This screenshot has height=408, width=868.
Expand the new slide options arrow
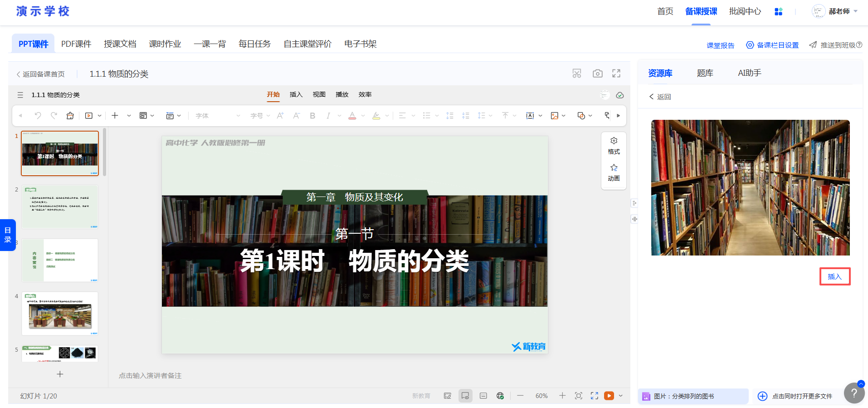[129, 116]
